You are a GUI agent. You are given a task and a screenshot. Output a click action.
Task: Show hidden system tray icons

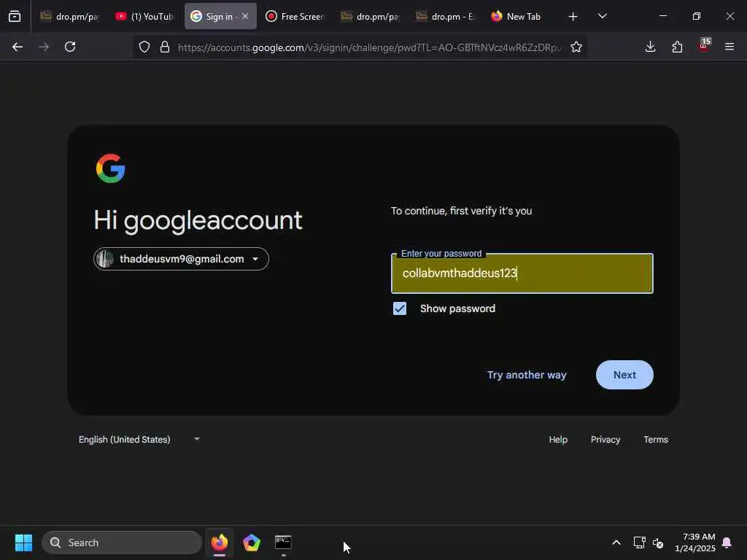[616, 542]
